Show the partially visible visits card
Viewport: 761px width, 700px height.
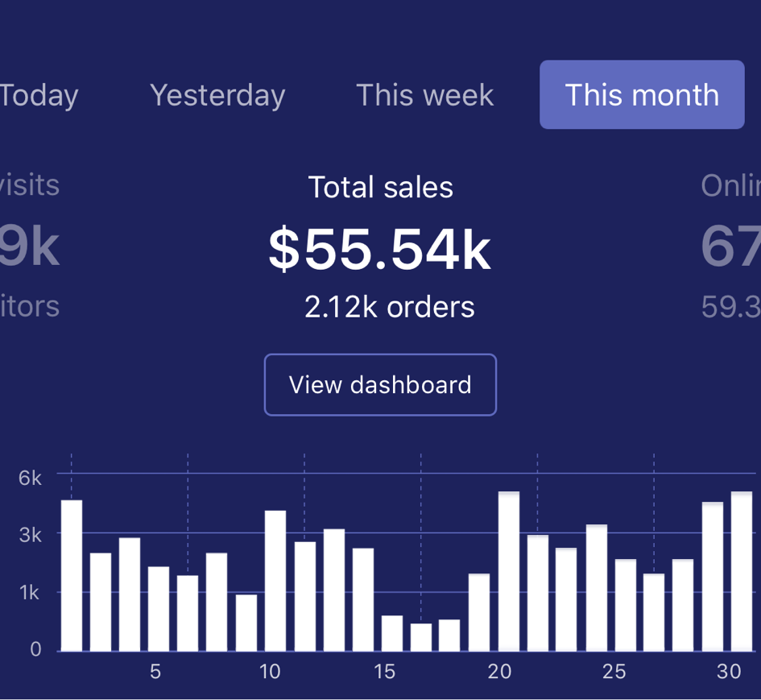point(29,246)
